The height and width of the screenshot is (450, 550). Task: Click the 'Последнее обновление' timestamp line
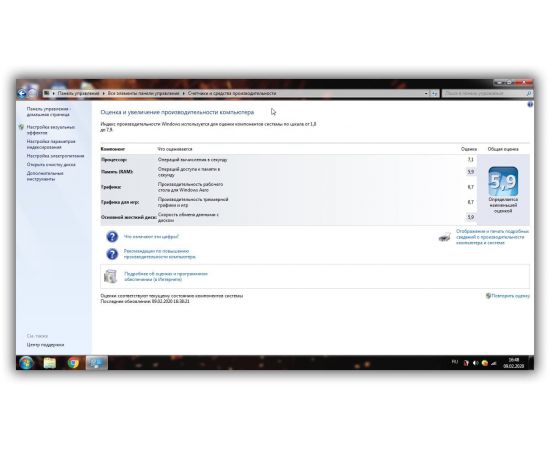(x=145, y=301)
